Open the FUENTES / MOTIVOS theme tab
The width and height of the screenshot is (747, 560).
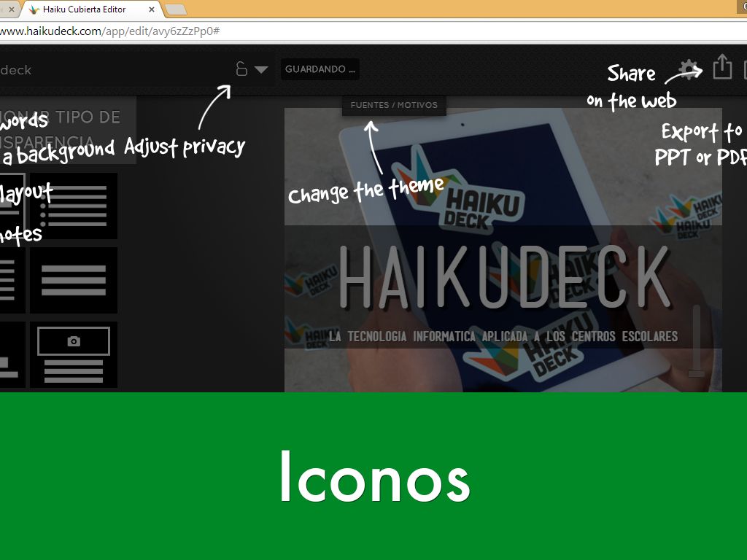394,105
